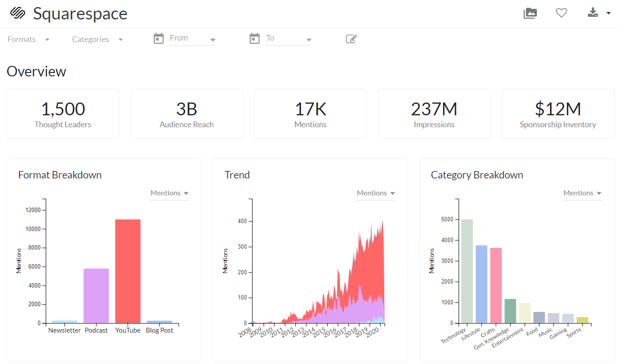Click the Technology bar in Category Breakdown
Image resolution: width=619 pixels, height=364 pixels.
(467, 271)
